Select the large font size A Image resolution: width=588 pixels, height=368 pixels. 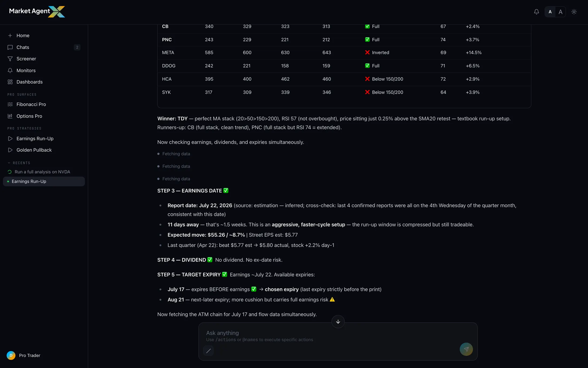pos(560,12)
